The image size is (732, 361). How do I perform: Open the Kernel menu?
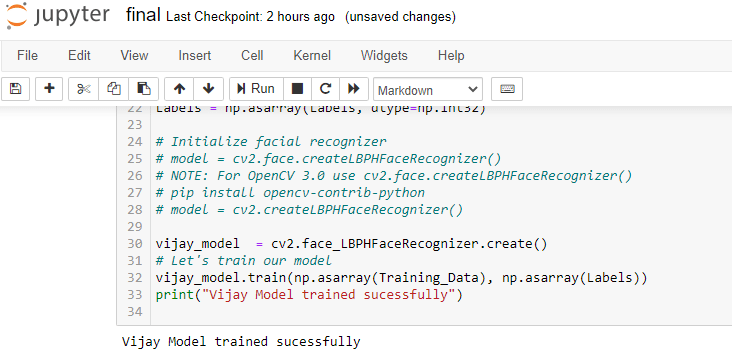pos(312,56)
